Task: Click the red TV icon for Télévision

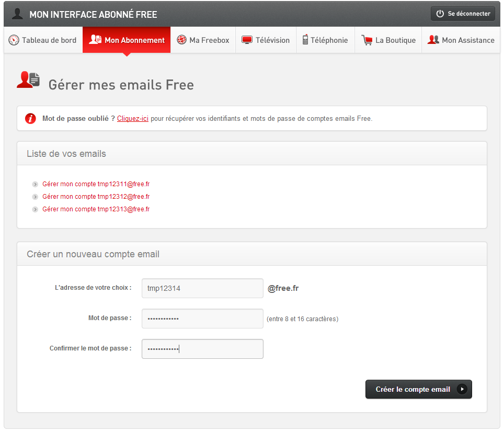Action: (247, 40)
